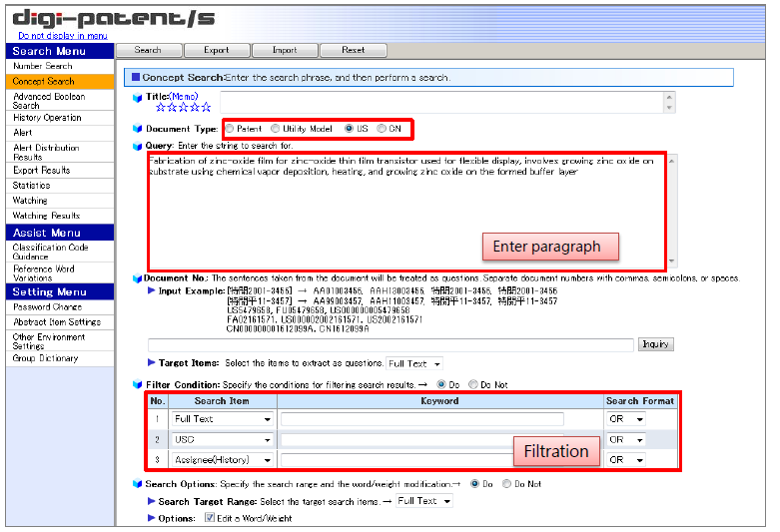Image resolution: width=780 pixels, height=532 pixels.
Task: Open Password Change setting
Action: tap(60, 307)
